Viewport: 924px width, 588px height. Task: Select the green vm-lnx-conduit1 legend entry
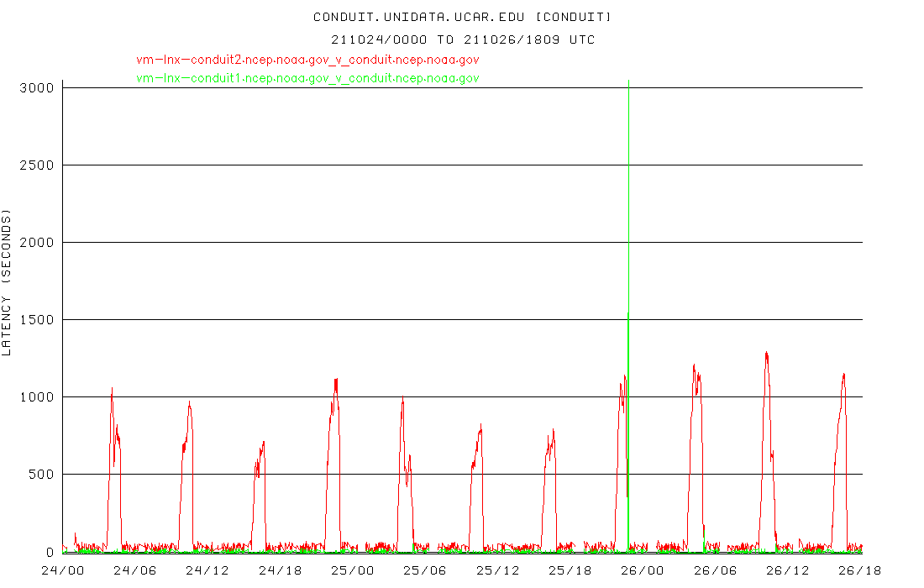click(x=307, y=78)
